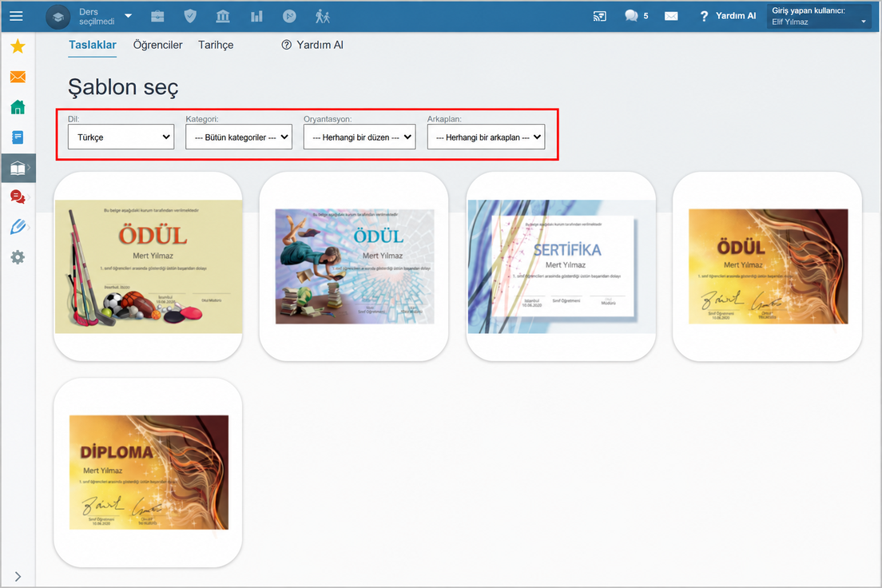Open the orange envelope sidebar icon
This screenshot has width=882, height=588.
[x=18, y=77]
